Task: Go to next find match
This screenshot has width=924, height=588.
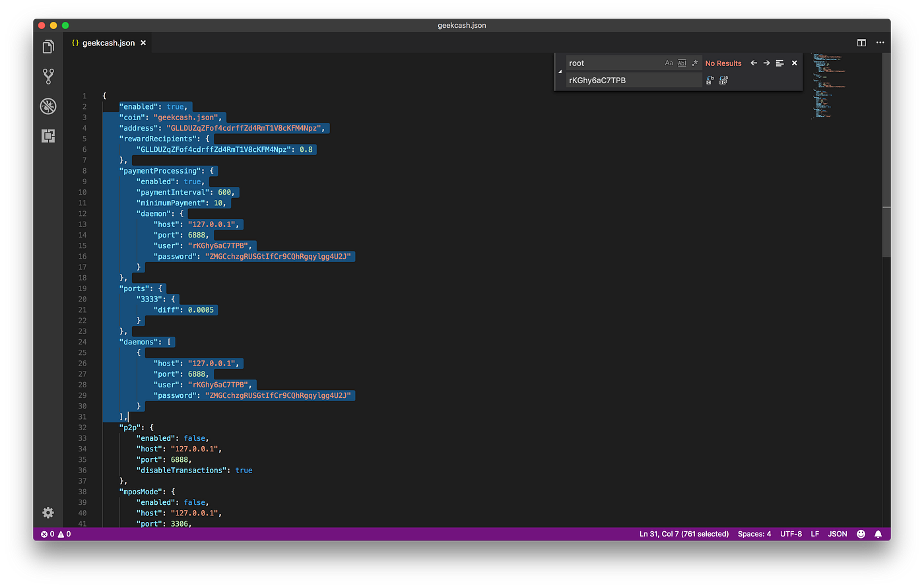Action: coord(766,63)
